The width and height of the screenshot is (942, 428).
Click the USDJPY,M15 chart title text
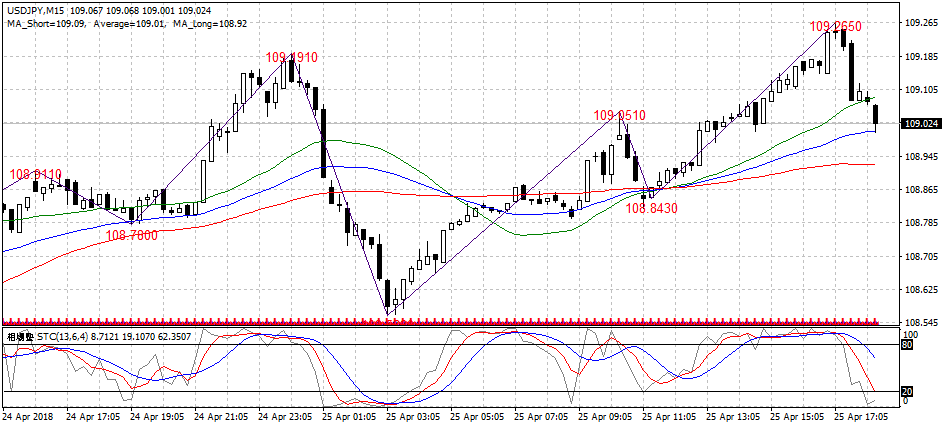click(x=38, y=6)
